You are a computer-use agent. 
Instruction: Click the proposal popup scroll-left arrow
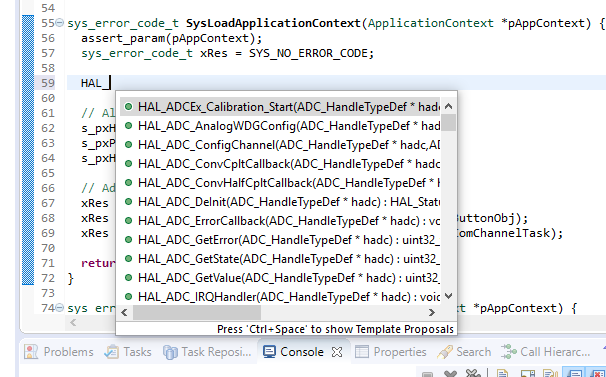pos(124,312)
